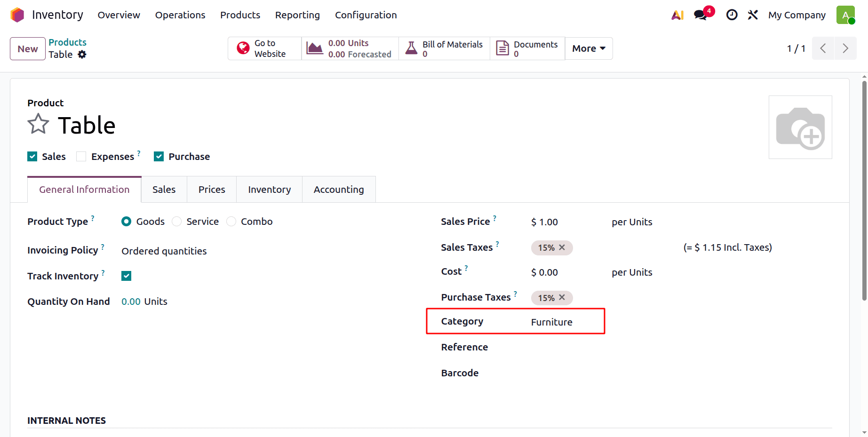Remove the 15% Purchase Taxes tag

tap(562, 298)
